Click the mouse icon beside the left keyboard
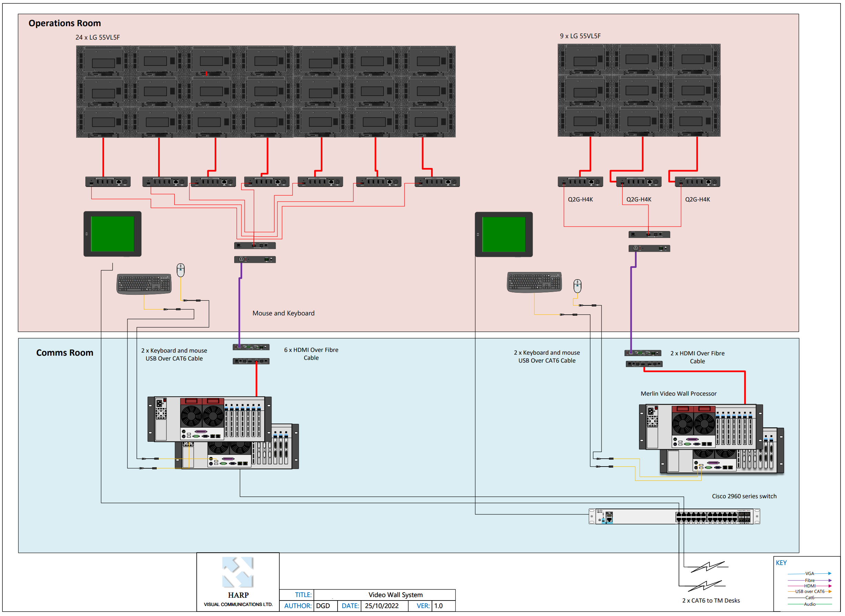The height and width of the screenshot is (616, 845). click(181, 270)
